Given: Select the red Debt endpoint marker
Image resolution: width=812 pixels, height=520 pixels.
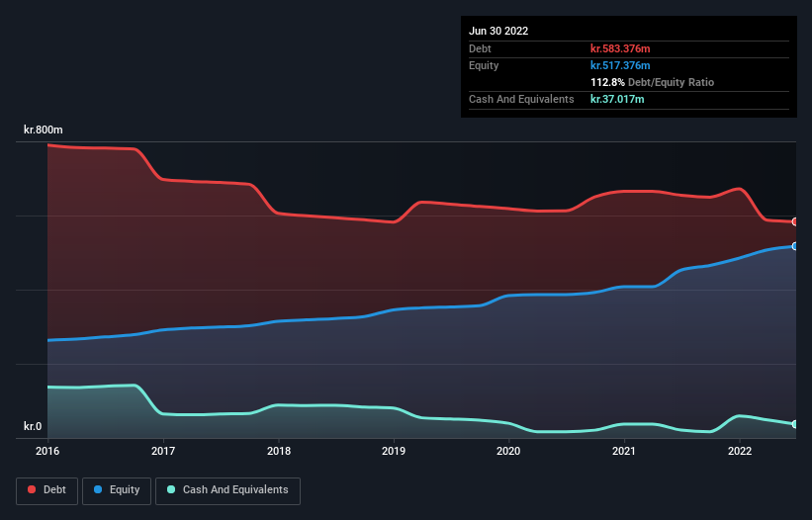Looking at the screenshot, I should [795, 221].
